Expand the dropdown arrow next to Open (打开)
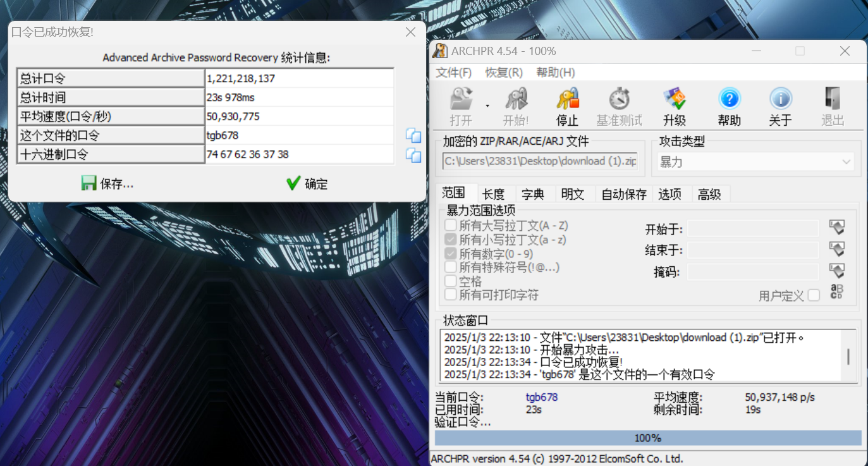The height and width of the screenshot is (466, 868). point(487,106)
